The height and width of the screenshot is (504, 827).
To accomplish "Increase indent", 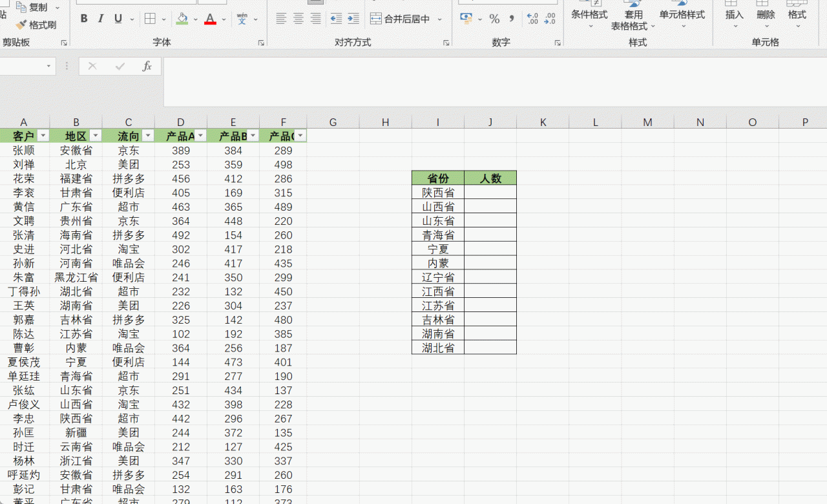I will [x=353, y=19].
